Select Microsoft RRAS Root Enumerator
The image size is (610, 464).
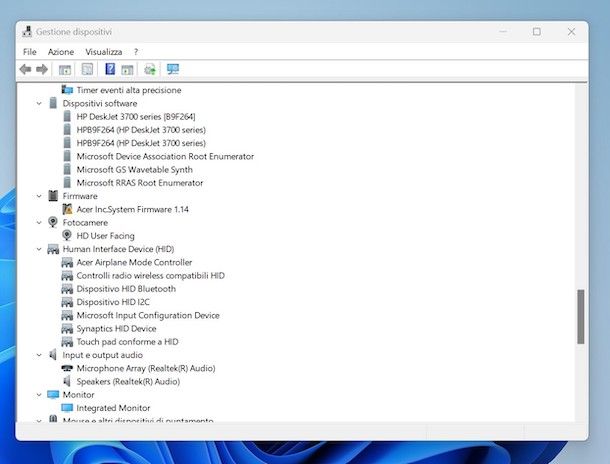point(140,182)
